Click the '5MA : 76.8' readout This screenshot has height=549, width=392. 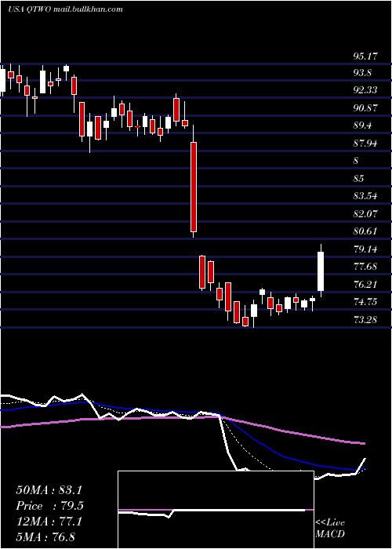click(45, 536)
